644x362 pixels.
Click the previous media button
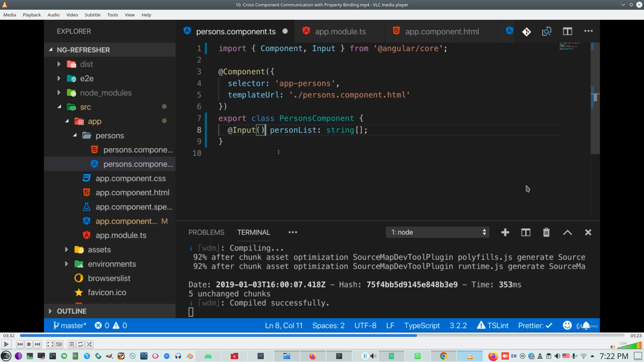click(20, 344)
